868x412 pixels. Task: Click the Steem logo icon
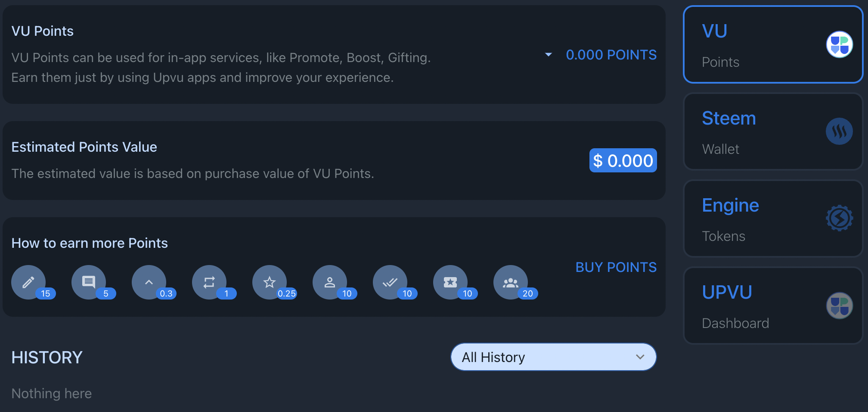[839, 131]
